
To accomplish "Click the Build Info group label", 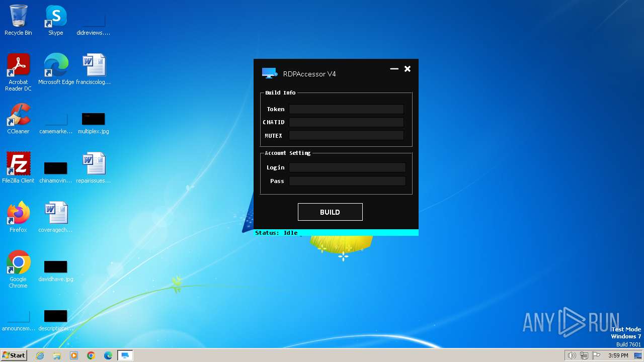I will pos(280,93).
